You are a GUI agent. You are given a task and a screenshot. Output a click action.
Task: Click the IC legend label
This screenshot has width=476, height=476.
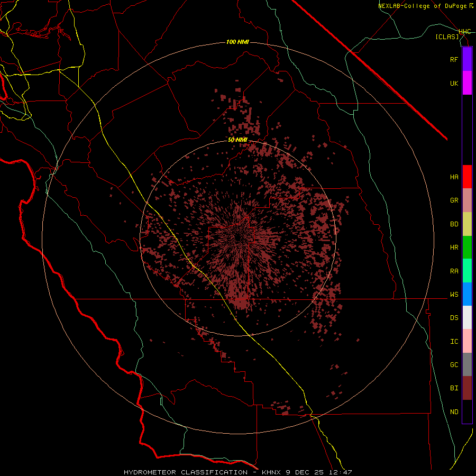pyautogui.click(x=454, y=342)
